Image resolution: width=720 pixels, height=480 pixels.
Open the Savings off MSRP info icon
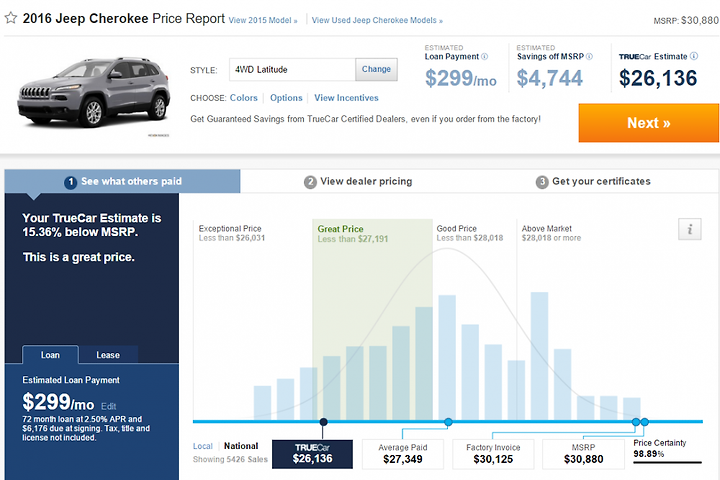589,56
